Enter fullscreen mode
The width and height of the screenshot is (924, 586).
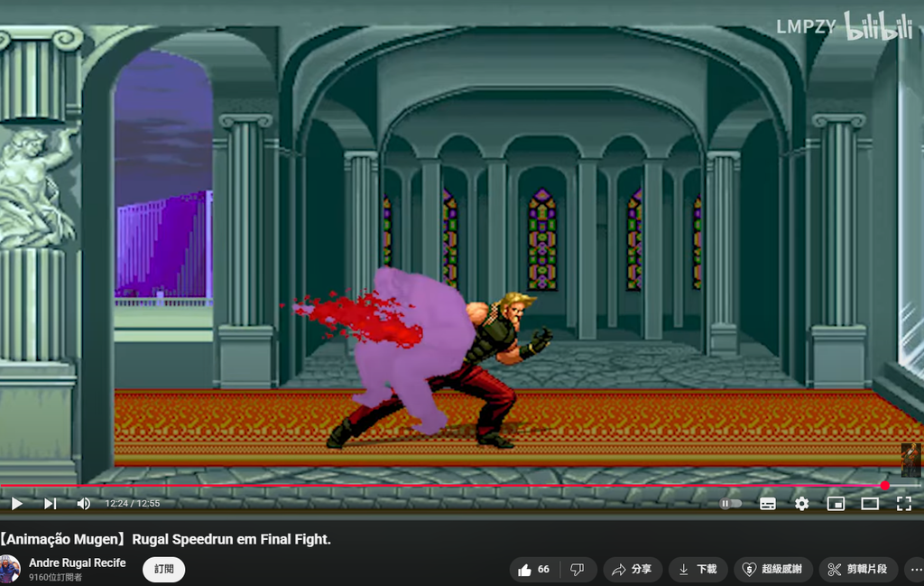[904, 504]
